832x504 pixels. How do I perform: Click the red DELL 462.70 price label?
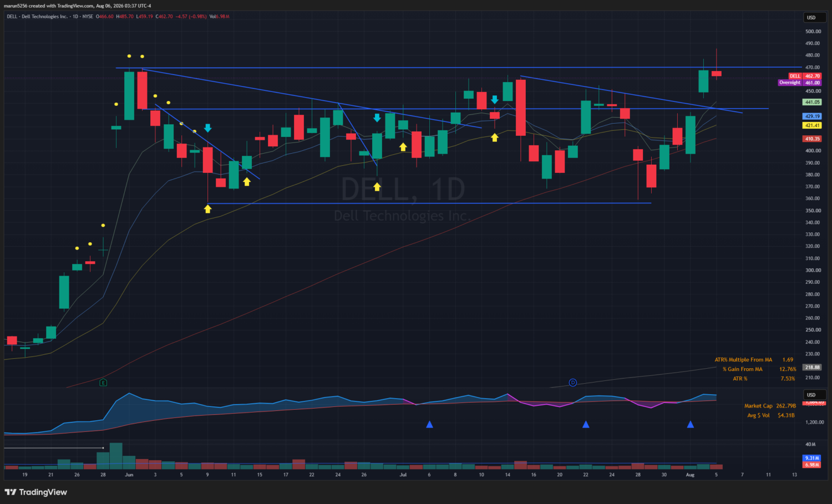point(805,76)
